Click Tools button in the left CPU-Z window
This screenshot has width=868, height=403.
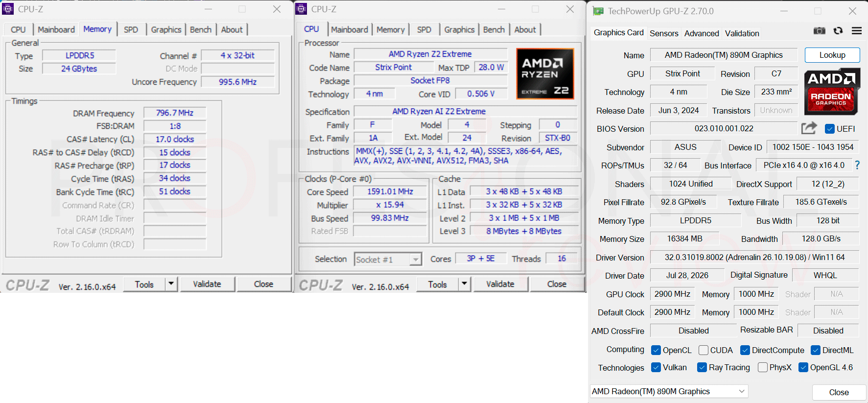click(144, 284)
